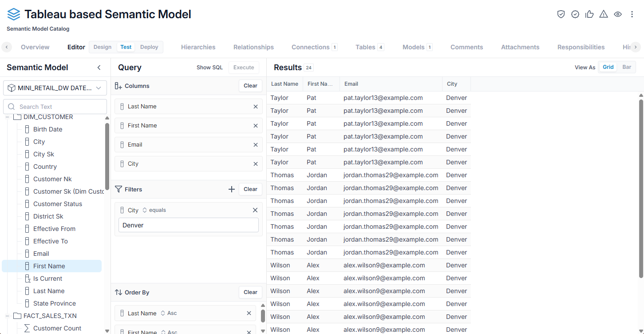Switch the editor to Test mode
Viewport: 644px width, 334px height.
tap(126, 47)
